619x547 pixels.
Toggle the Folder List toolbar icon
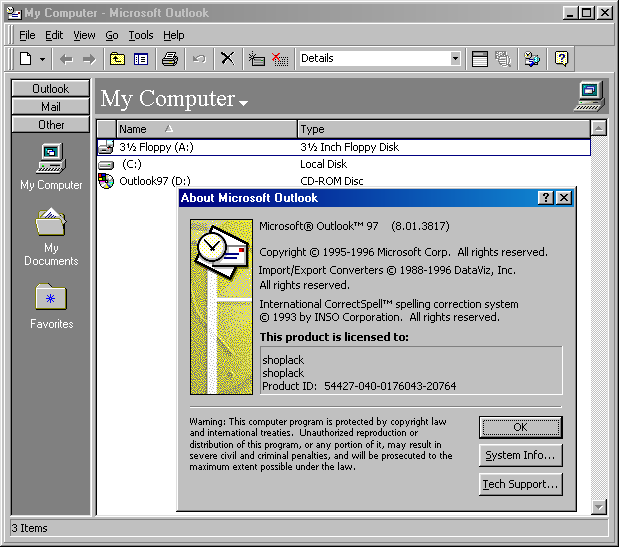[x=141, y=59]
